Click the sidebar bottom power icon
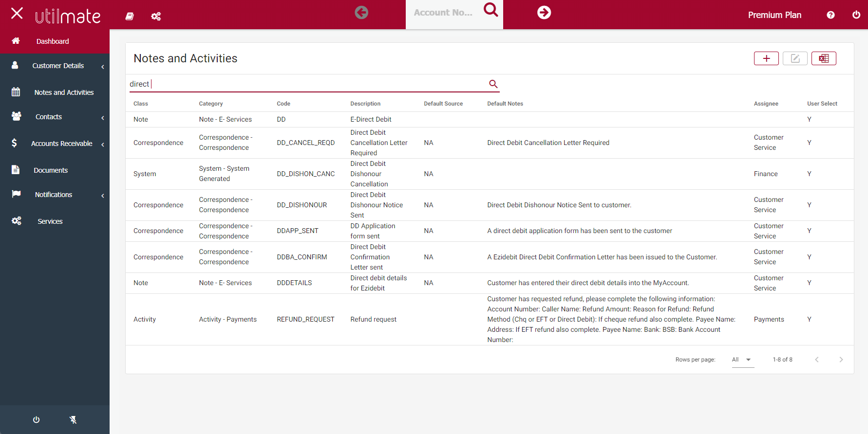This screenshot has width=868, height=434. [x=36, y=419]
